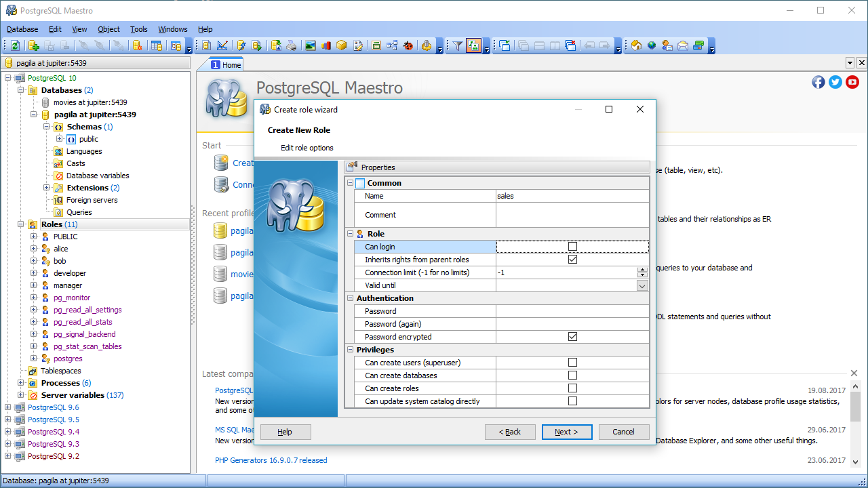868x488 pixels.
Task: Check Can create databases privilege
Action: [573, 375]
